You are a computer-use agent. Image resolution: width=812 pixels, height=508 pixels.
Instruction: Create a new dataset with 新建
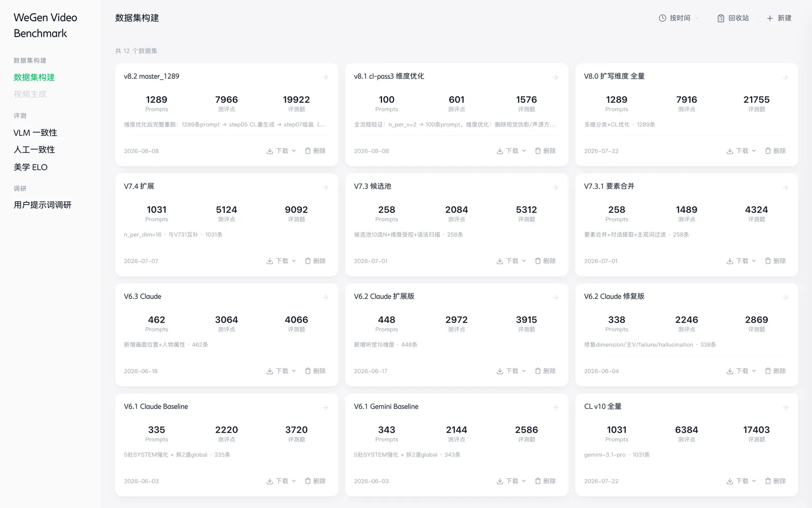point(779,18)
